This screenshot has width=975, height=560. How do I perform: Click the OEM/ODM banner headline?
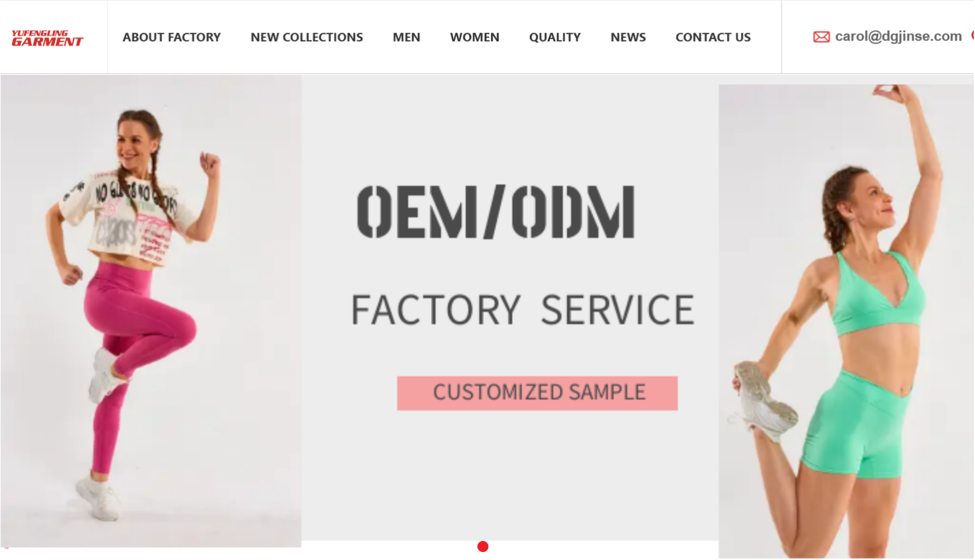coord(496,212)
